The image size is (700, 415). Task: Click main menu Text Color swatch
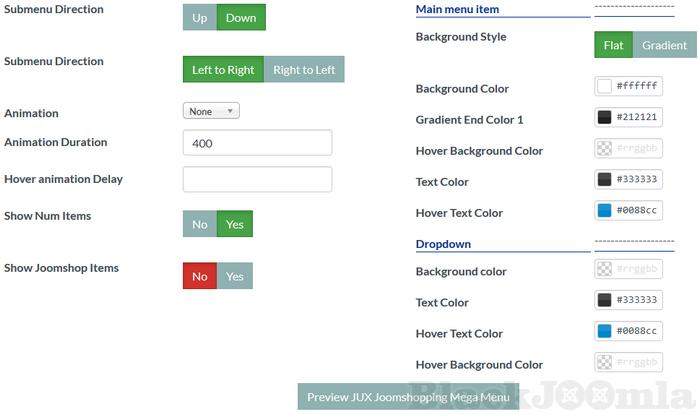604,180
